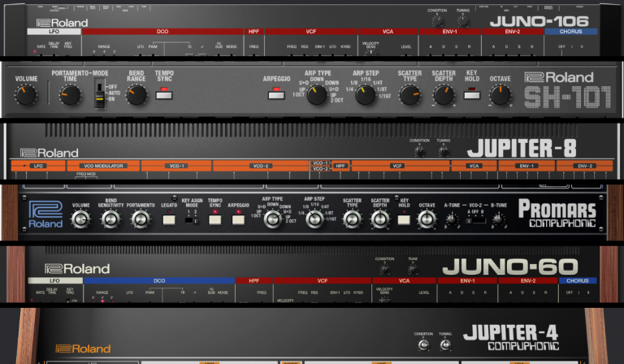This screenshot has width=624, height=364.
Task: Flip the Promars Key Asgn Mode switch
Action: [x=193, y=220]
